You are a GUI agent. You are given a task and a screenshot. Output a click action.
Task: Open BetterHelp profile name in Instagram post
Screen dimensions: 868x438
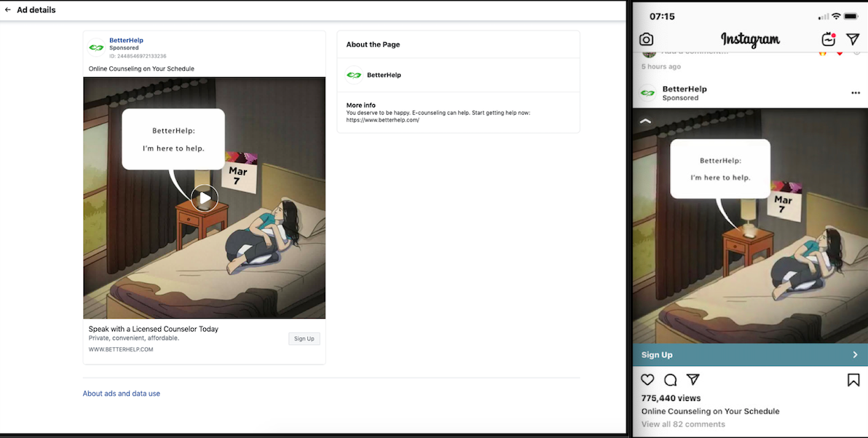[x=684, y=89]
